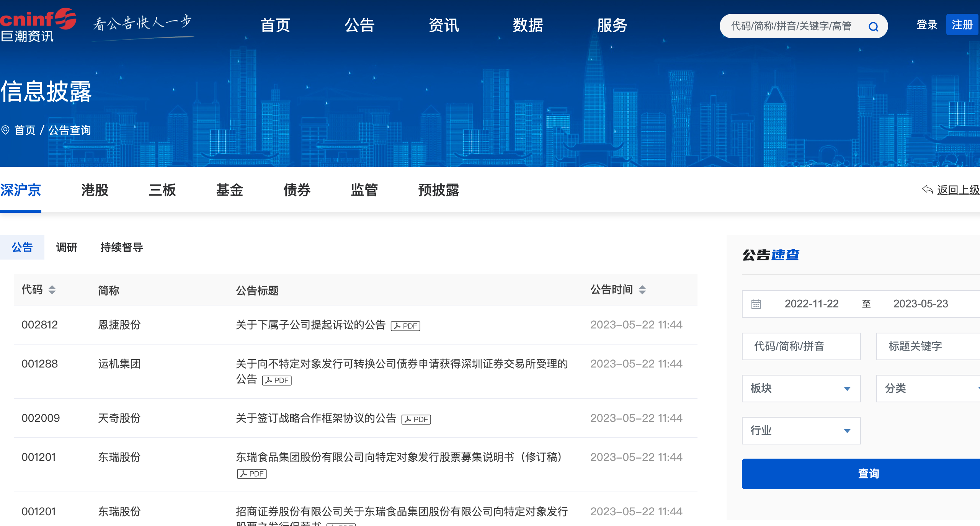Click the 注册 button
The image size is (980, 526).
point(962,25)
